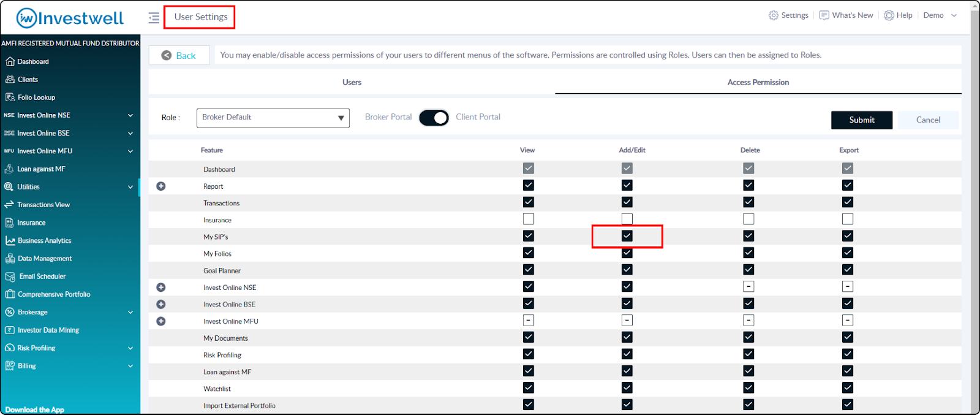Viewport: 980px width, 415px height.
Task: Click the Business Analytics chart icon
Action: (x=10, y=240)
